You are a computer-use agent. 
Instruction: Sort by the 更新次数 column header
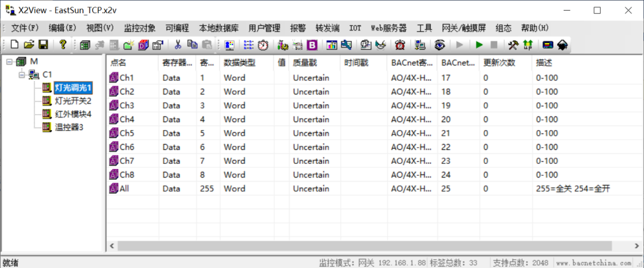pyautogui.click(x=506, y=63)
